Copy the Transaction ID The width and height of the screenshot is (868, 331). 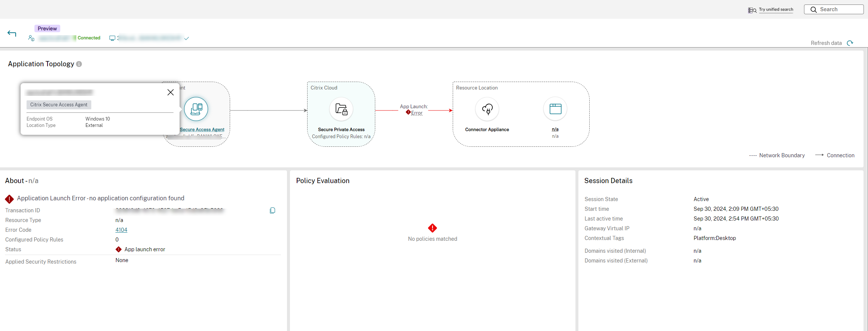(272, 210)
